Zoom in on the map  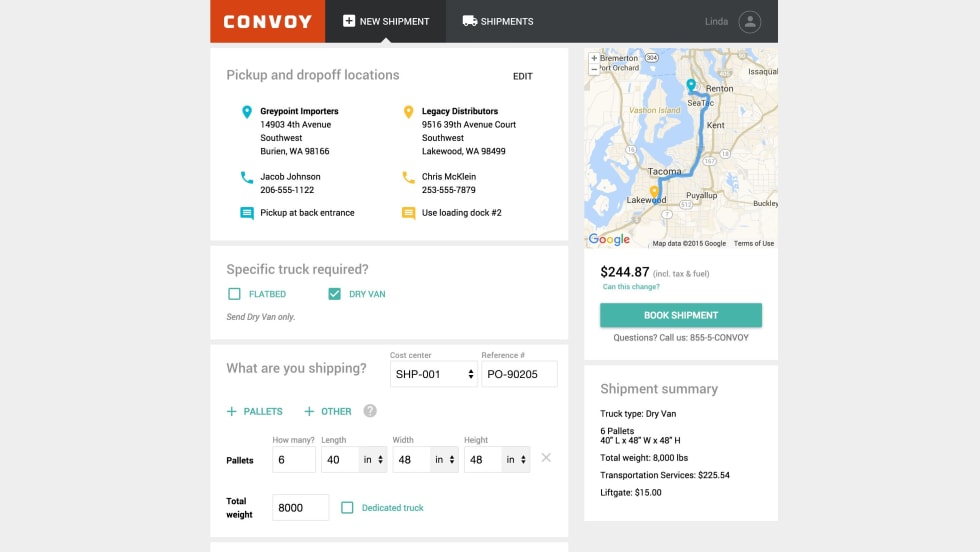[x=594, y=58]
